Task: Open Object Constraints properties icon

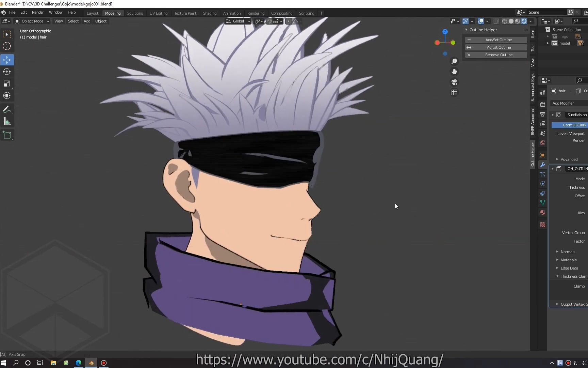Action: (543, 193)
